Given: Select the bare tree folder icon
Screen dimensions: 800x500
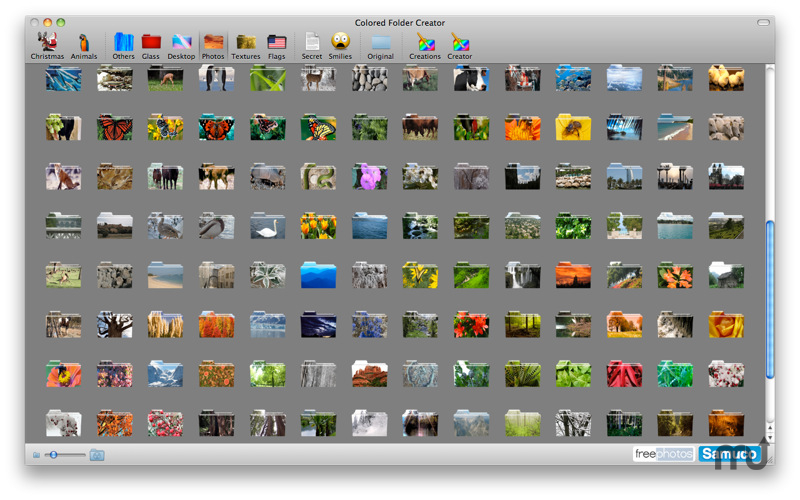Looking at the screenshot, I should [114, 324].
